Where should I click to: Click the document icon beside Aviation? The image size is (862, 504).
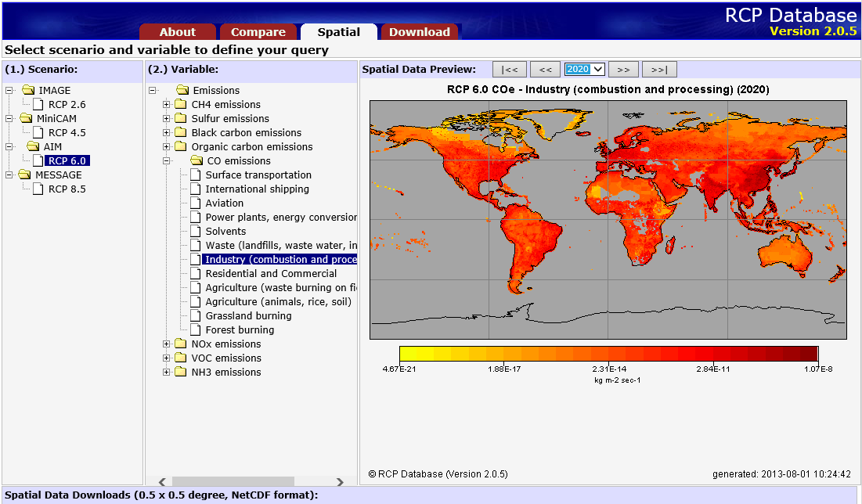[x=195, y=203]
